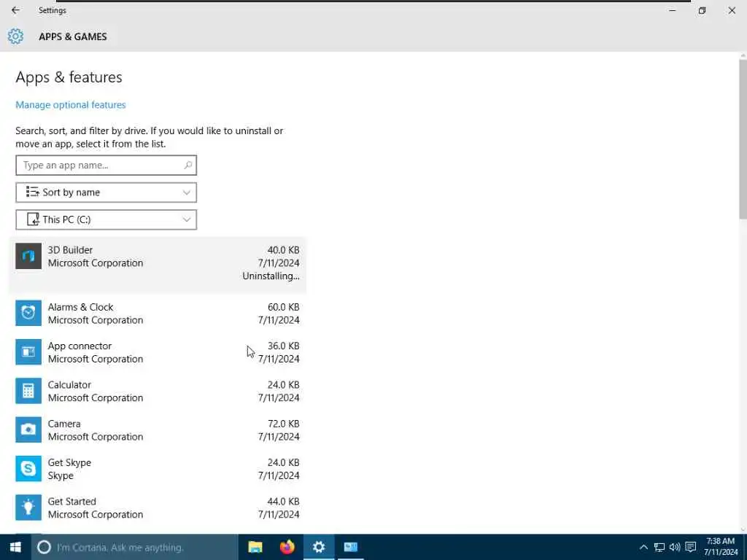
Task: Open the Manage optional features link
Action: (x=71, y=105)
